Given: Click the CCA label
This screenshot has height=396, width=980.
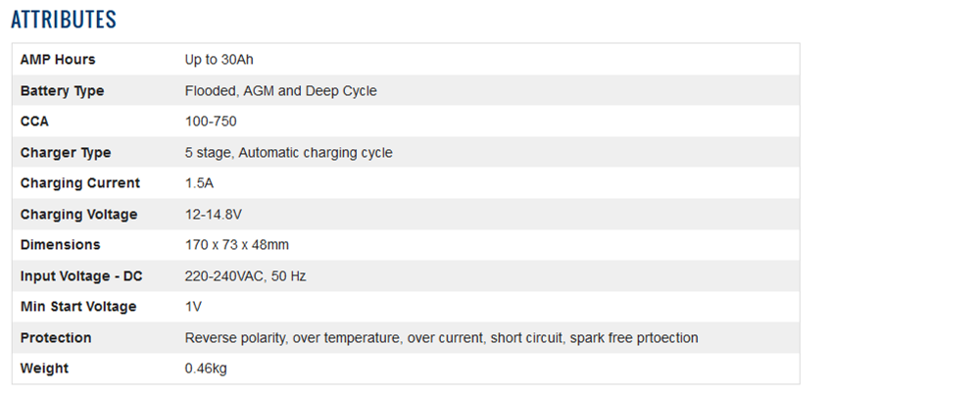Looking at the screenshot, I should point(34,122).
